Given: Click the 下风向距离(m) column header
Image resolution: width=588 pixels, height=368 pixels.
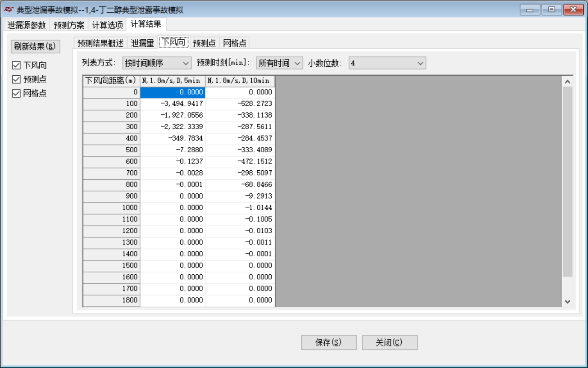Looking at the screenshot, I should [x=112, y=81].
